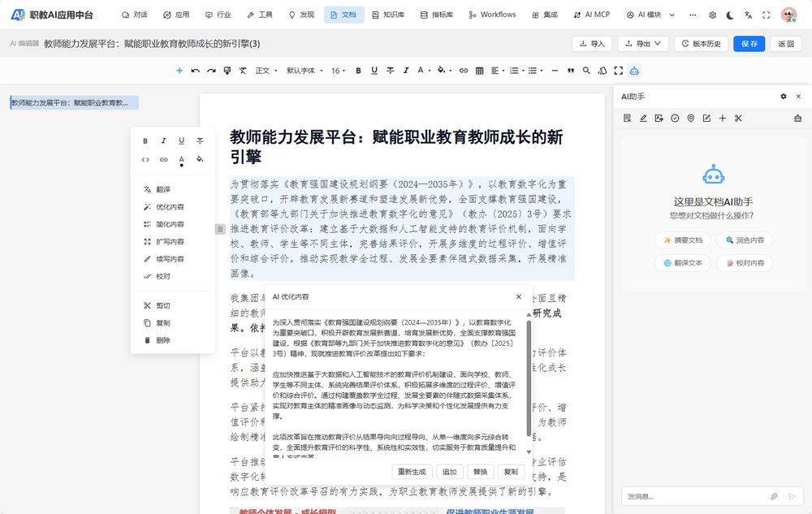The width and height of the screenshot is (812, 514).
Task: Toggle italic in the floating format popup
Action: coord(164,140)
